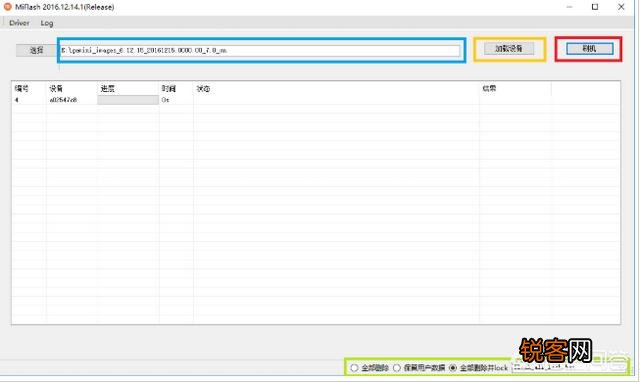The height and width of the screenshot is (382, 640).
Task: Open the Log menu
Action: (47, 23)
